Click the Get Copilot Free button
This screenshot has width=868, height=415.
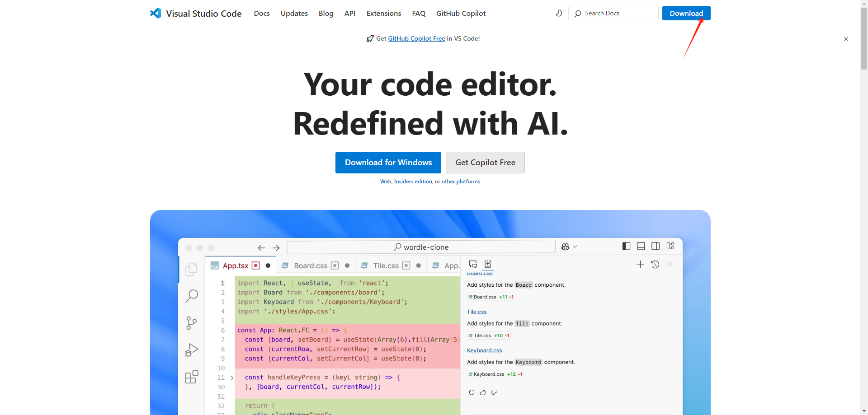485,163
